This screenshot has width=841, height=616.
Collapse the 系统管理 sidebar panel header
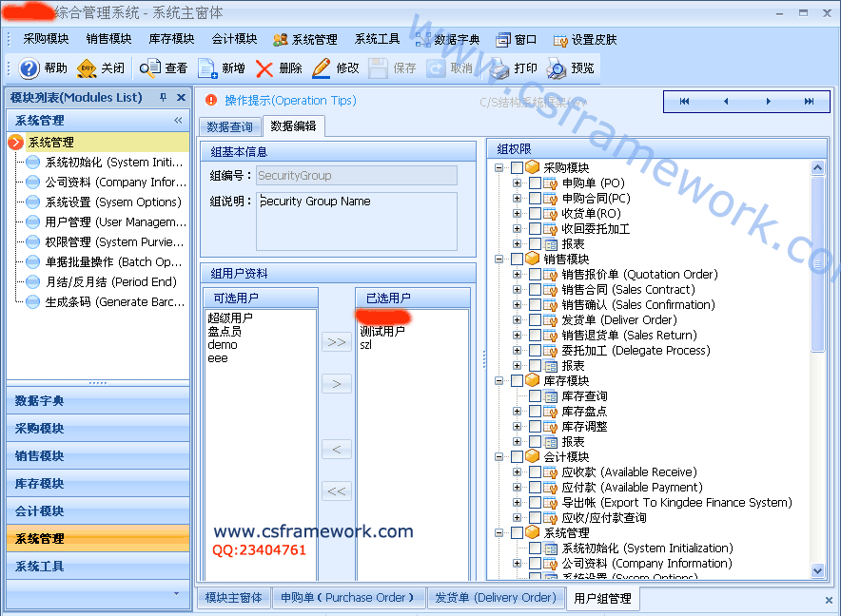pyautogui.click(x=178, y=121)
